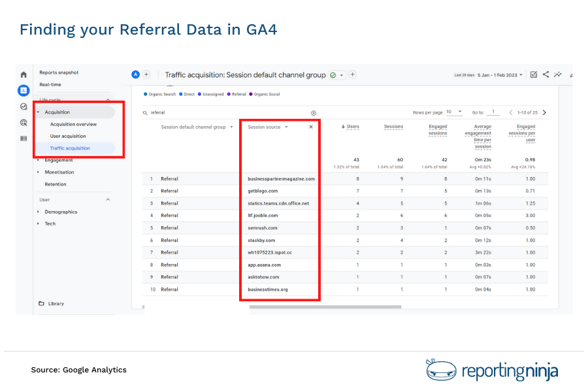Click businesstimes.org source cell

268,289
